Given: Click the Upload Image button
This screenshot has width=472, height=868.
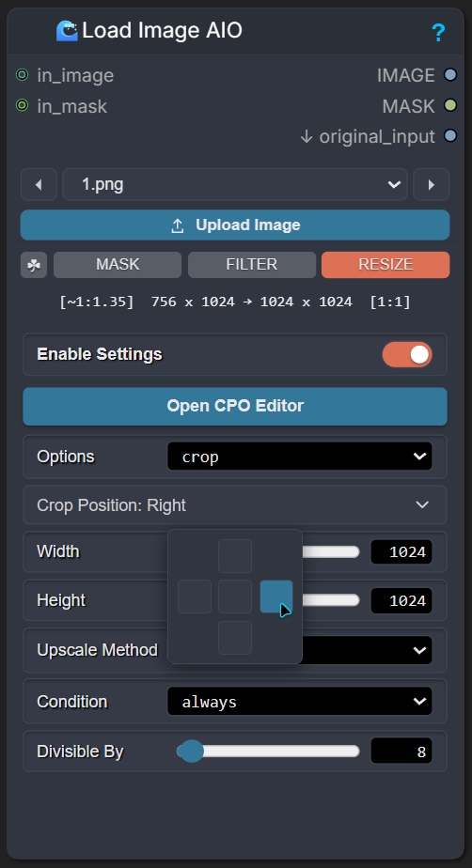Looking at the screenshot, I should [235, 225].
